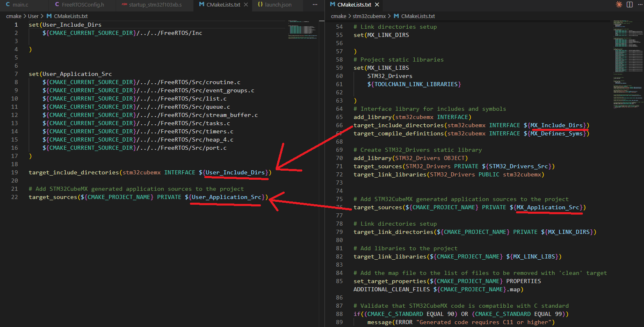The width and height of the screenshot is (644, 327).
Task: Click '${TOOLCHAIN_LINK_LIBRARIES}' on line 61
Action: click(414, 84)
